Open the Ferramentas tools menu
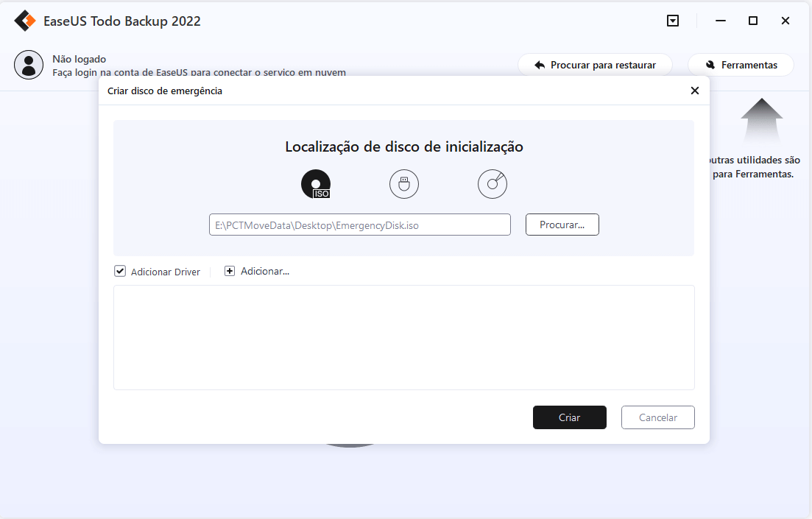The width and height of the screenshot is (812, 519). (x=741, y=66)
